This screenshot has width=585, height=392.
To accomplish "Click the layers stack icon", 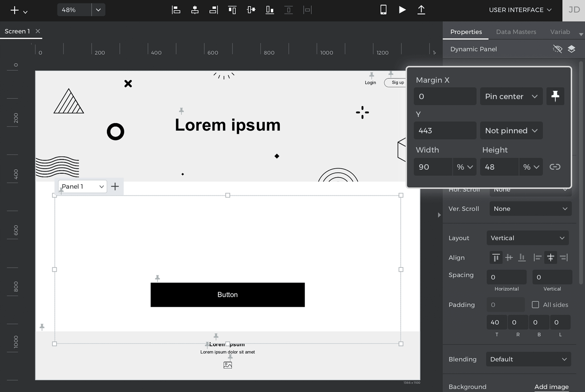I will (x=571, y=49).
